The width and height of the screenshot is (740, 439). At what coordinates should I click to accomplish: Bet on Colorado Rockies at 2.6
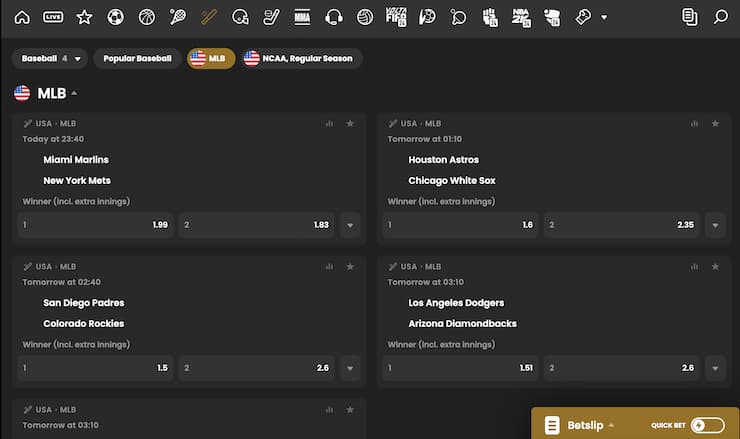[x=257, y=368]
